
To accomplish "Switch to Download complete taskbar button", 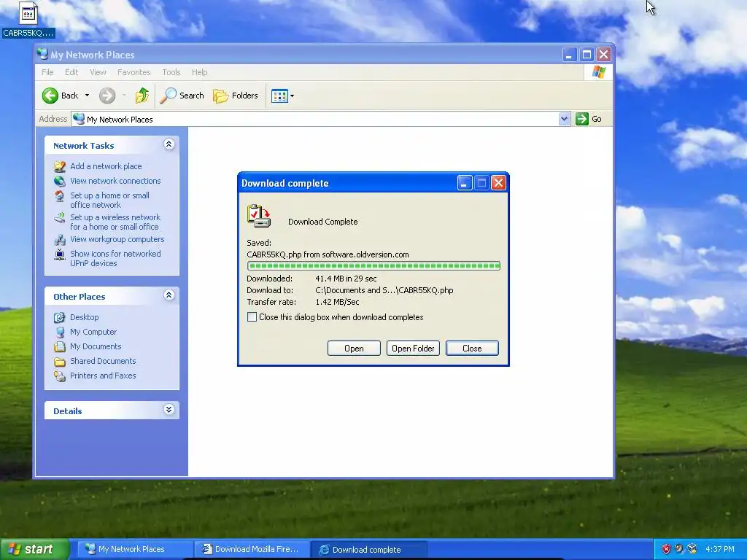I will click(x=368, y=550).
